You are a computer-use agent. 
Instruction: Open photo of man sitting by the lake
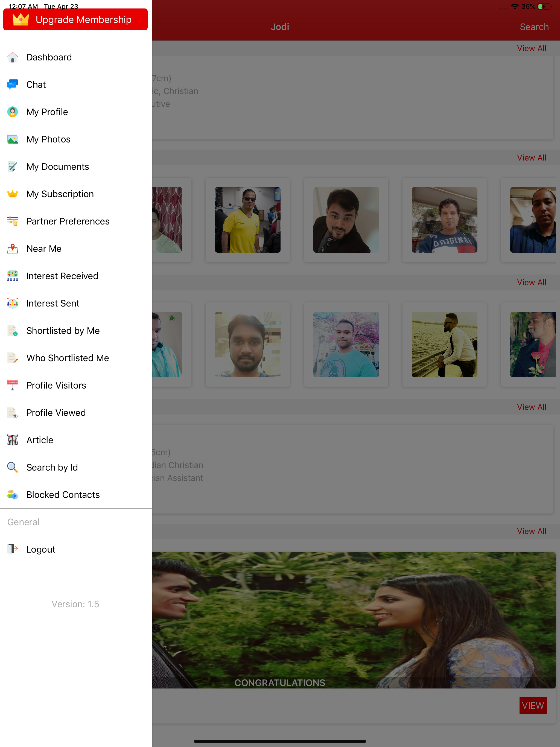click(x=444, y=344)
